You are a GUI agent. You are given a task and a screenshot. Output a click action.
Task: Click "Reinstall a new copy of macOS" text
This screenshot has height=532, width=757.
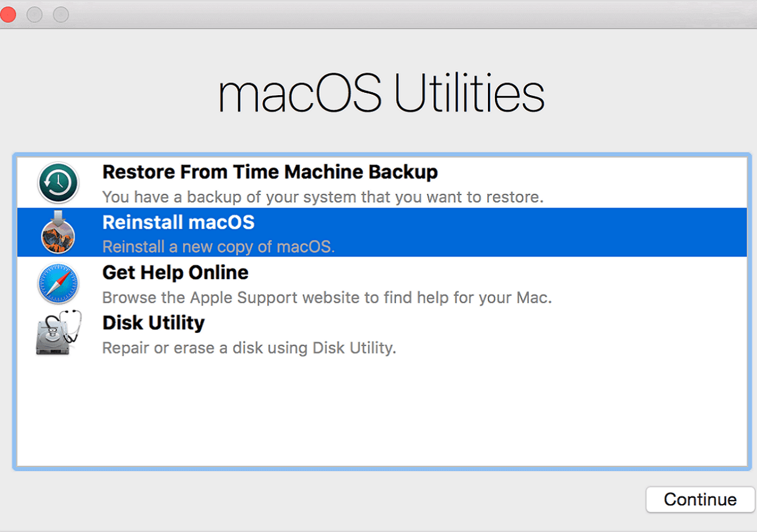218,246
